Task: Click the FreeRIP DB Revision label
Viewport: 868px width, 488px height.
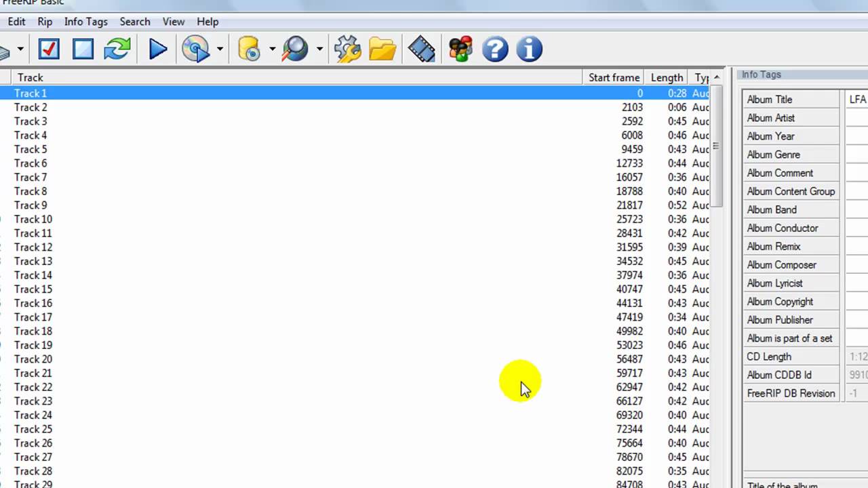Action: point(791,392)
